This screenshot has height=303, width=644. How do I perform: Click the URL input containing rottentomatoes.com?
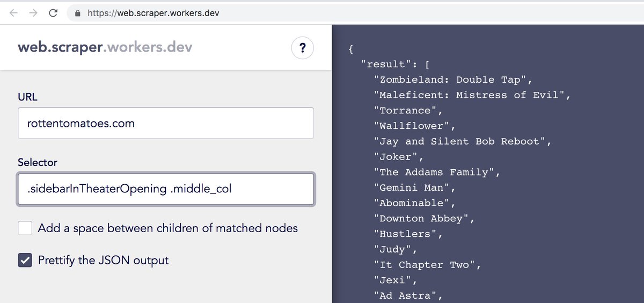coord(166,123)
